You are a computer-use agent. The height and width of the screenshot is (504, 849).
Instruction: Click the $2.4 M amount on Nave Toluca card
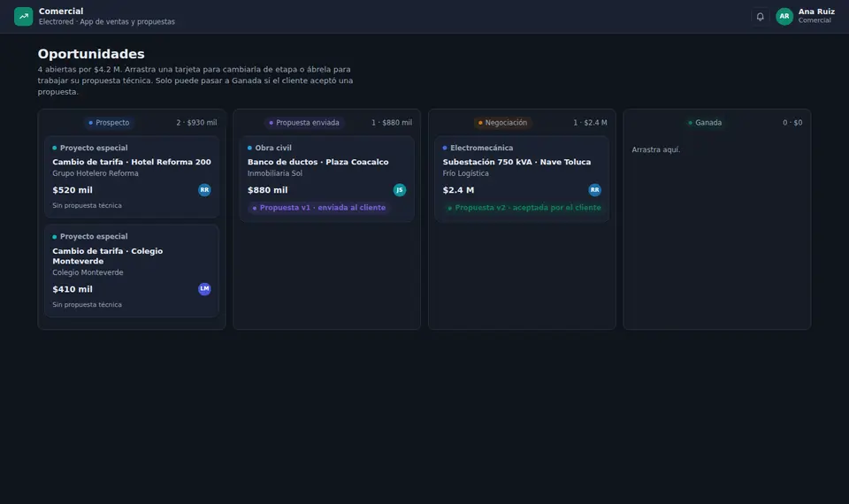click(x=458, y=190)
